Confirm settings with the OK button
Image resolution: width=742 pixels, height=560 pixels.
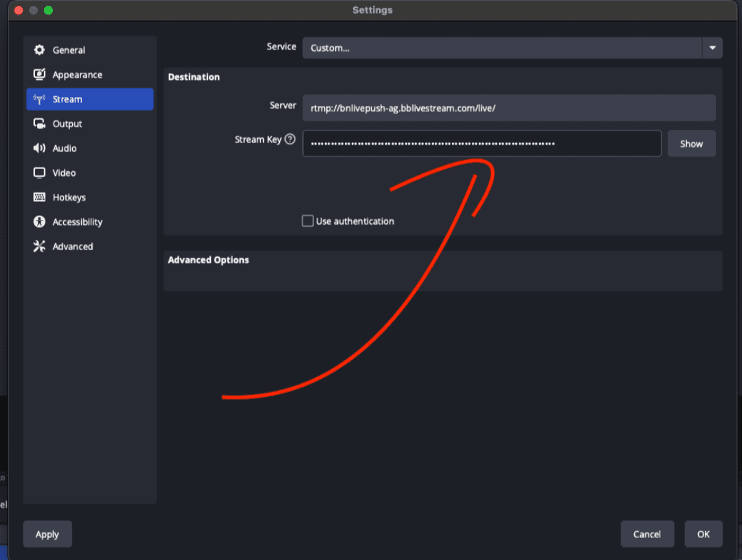[x=703, y=534]
